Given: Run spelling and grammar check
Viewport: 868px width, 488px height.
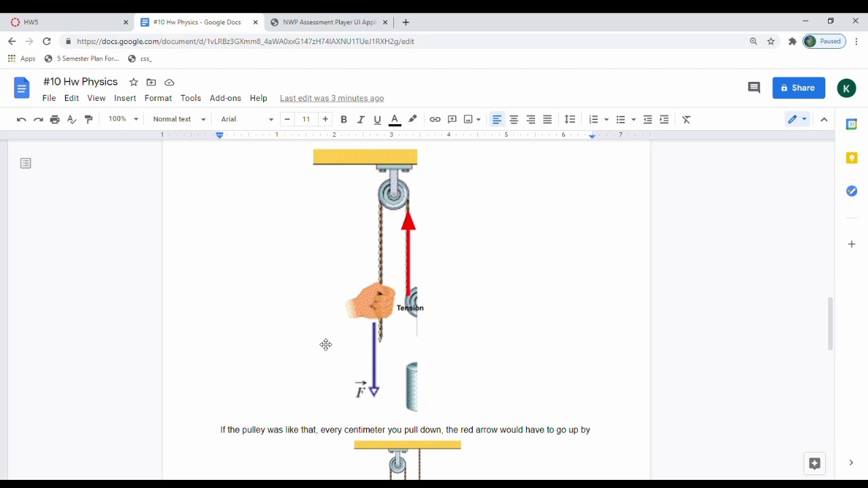Looking at the screenshot, I should 72,119.
